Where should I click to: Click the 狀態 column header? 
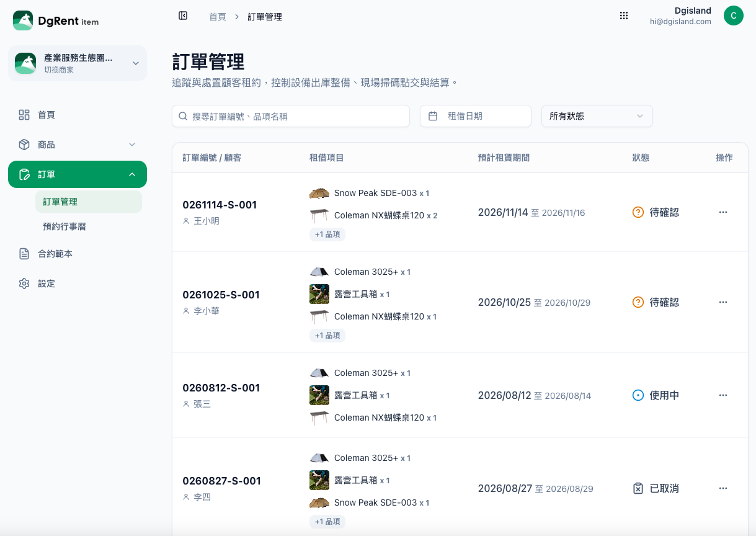(641, 158)
